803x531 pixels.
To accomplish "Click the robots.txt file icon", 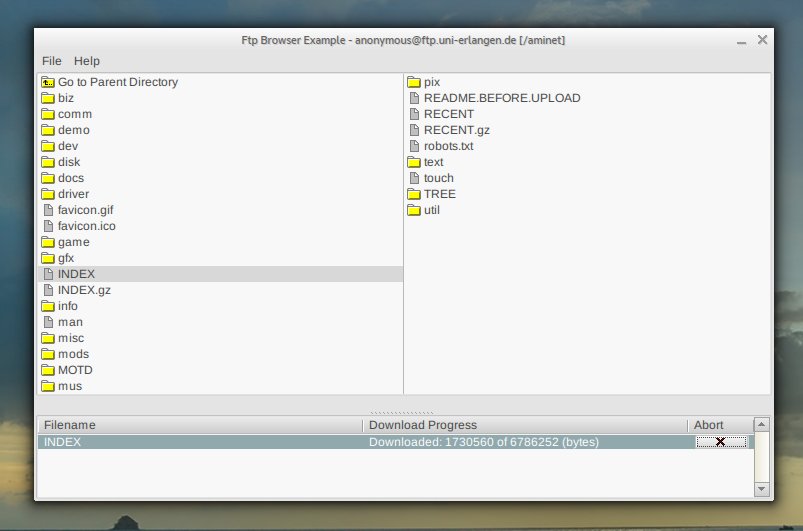I will click(x=413, y=146).
